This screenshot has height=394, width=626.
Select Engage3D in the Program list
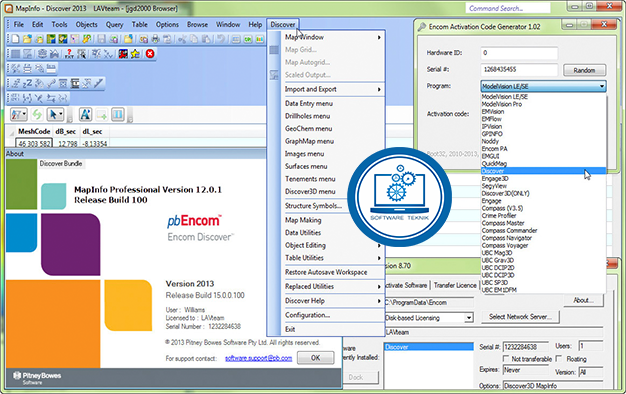coord(543,179)
